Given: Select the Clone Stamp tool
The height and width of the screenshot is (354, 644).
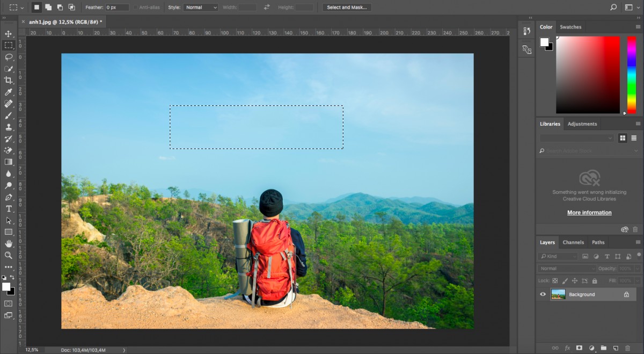Looking at the screenshot, I should click(9, 127).
